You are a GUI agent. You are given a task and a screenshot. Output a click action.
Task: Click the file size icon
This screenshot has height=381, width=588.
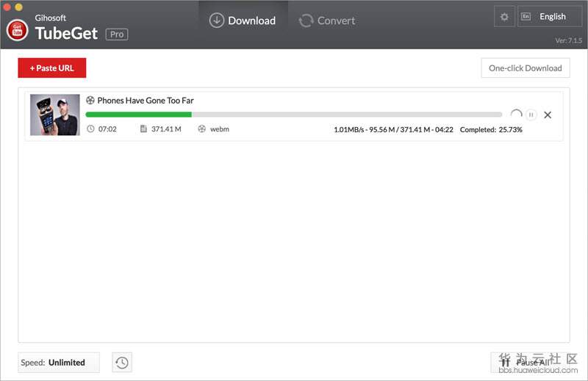(x=144, y=129)
